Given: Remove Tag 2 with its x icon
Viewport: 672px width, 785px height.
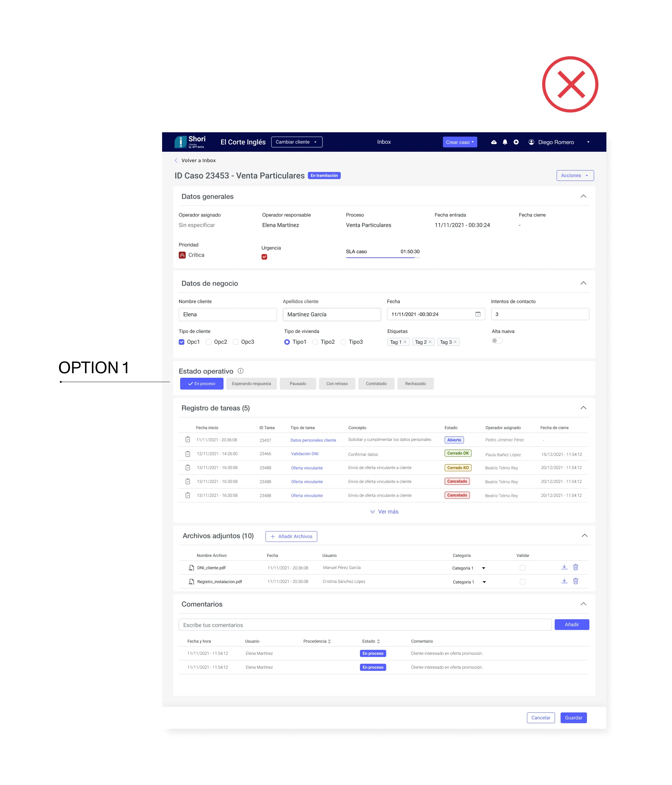Looking at the screenshot, I should 430,342.
